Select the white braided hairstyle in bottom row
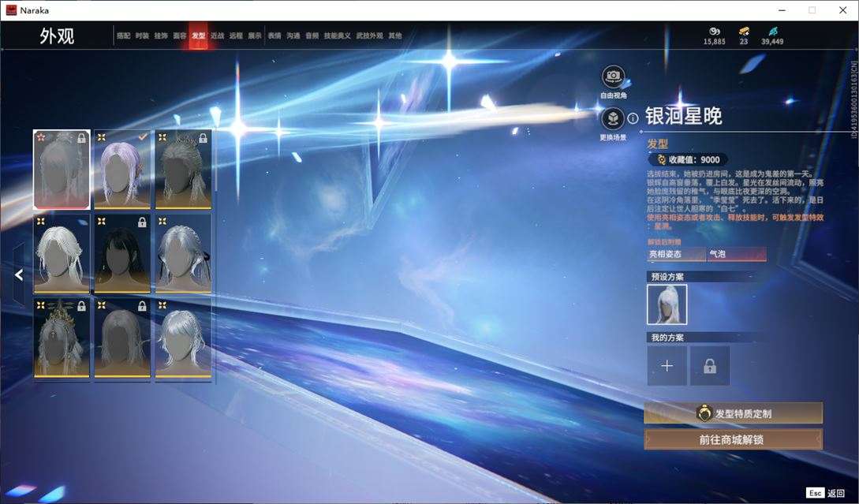Screen dimensions: 859x504 183,338
